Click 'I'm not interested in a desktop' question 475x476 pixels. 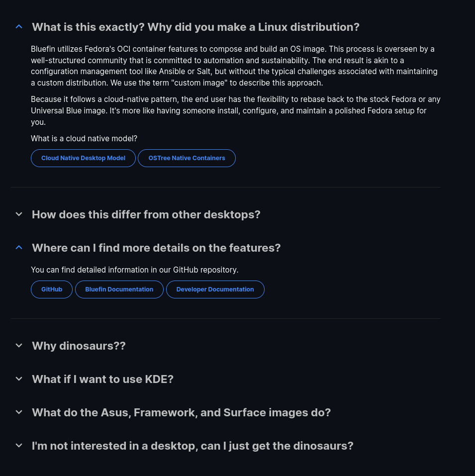[x=192, y=446]
